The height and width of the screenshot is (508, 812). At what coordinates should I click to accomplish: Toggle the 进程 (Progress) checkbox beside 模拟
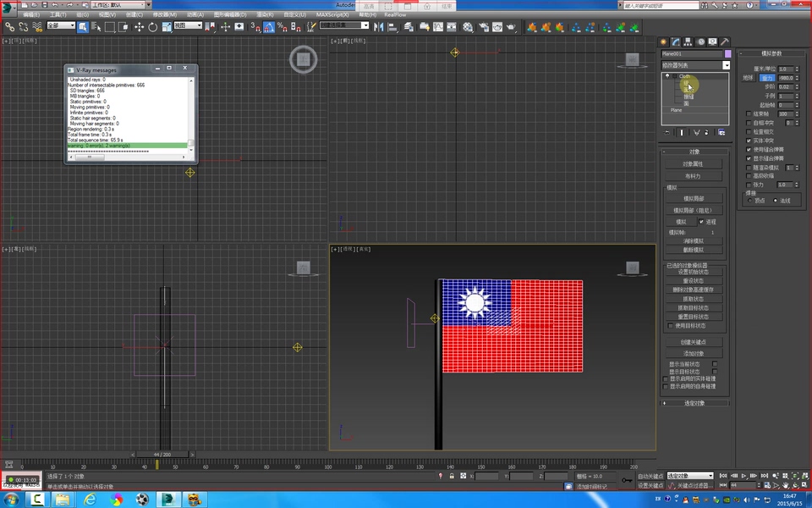tap(701, 221)
